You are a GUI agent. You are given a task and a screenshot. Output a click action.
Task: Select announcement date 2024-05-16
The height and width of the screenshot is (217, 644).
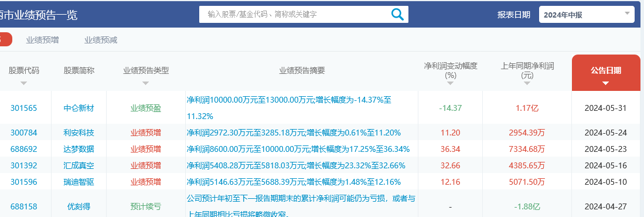(606, 165)
